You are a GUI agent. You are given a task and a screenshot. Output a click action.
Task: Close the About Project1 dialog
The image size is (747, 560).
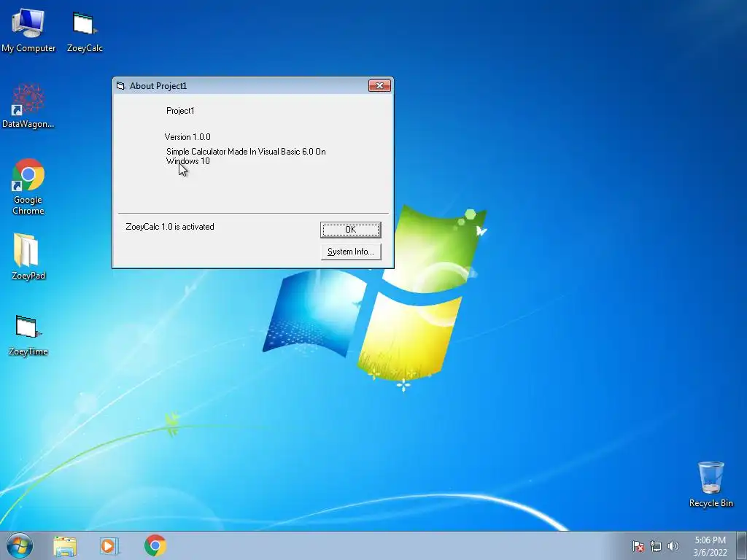(x=379, y=86)
